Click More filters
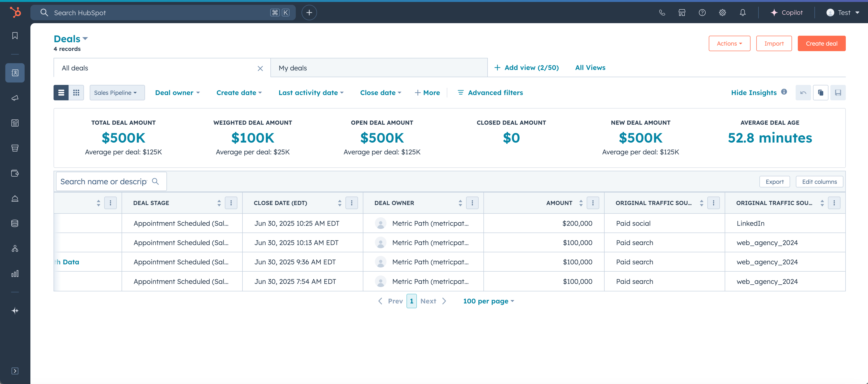Screen dimensions: 868x384 427,93
